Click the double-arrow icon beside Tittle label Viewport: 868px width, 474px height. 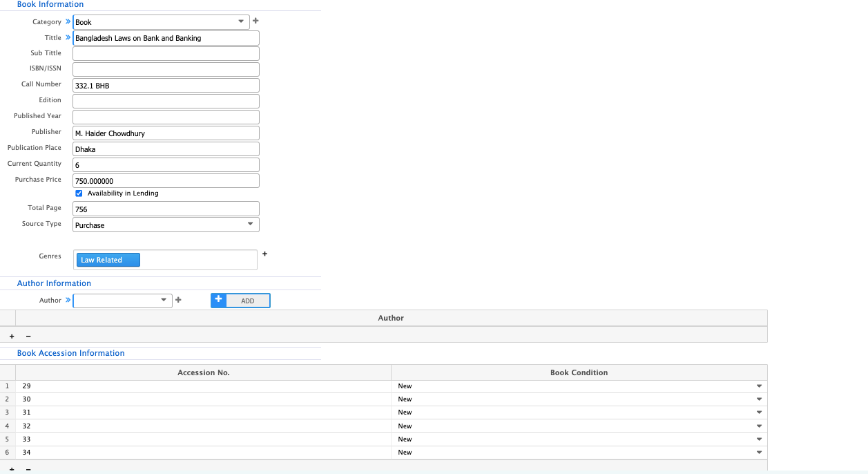click(68, 38)
